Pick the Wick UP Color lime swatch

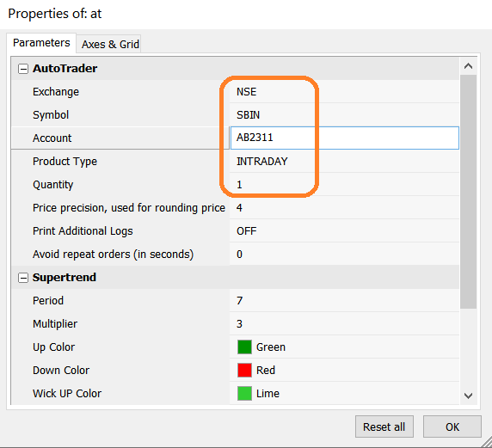[x=244, y=394]
